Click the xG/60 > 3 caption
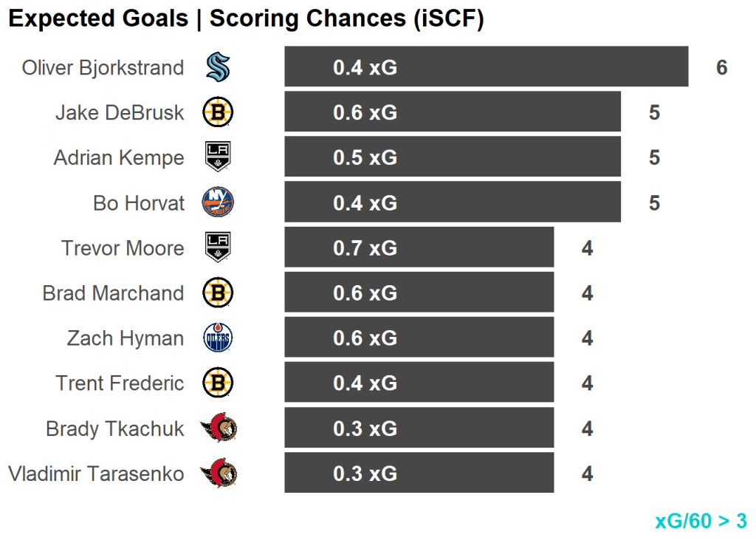The height and width of the screenshot is (540, 756). (700, 521)
